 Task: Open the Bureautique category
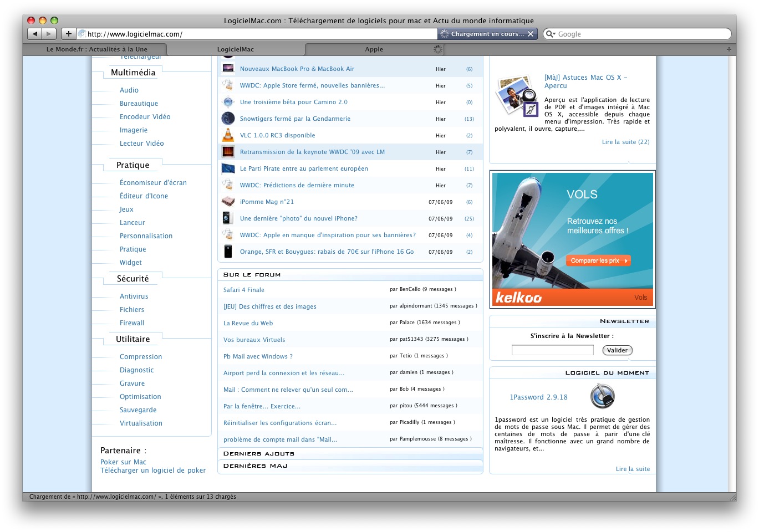(139, 104)
